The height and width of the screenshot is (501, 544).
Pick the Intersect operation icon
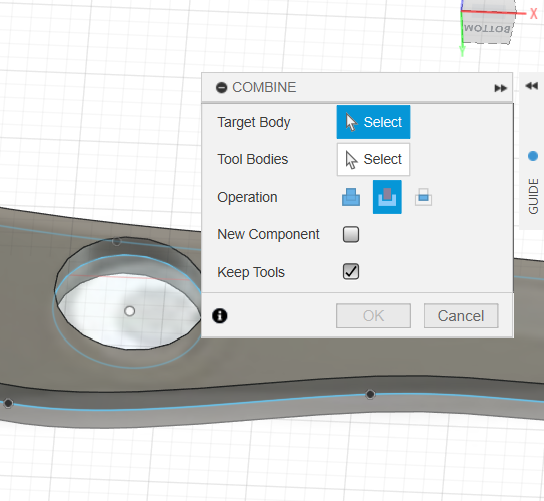[x=423, y=197]
